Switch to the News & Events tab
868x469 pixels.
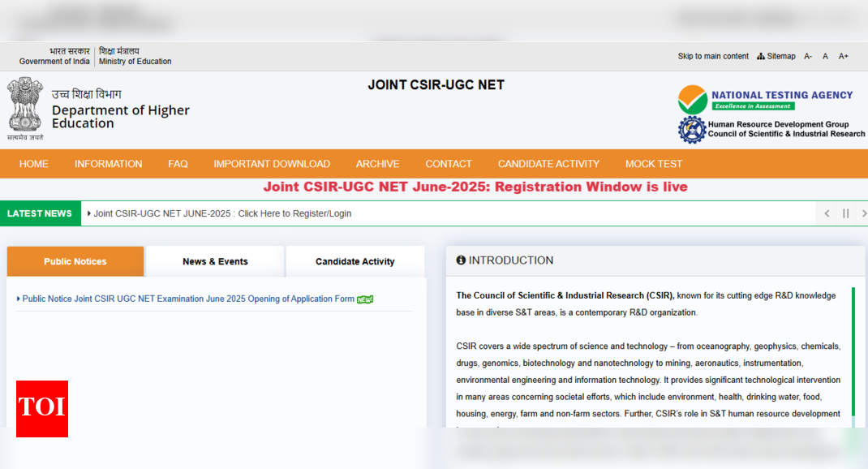pyautogui.click(x=215, y=261)
